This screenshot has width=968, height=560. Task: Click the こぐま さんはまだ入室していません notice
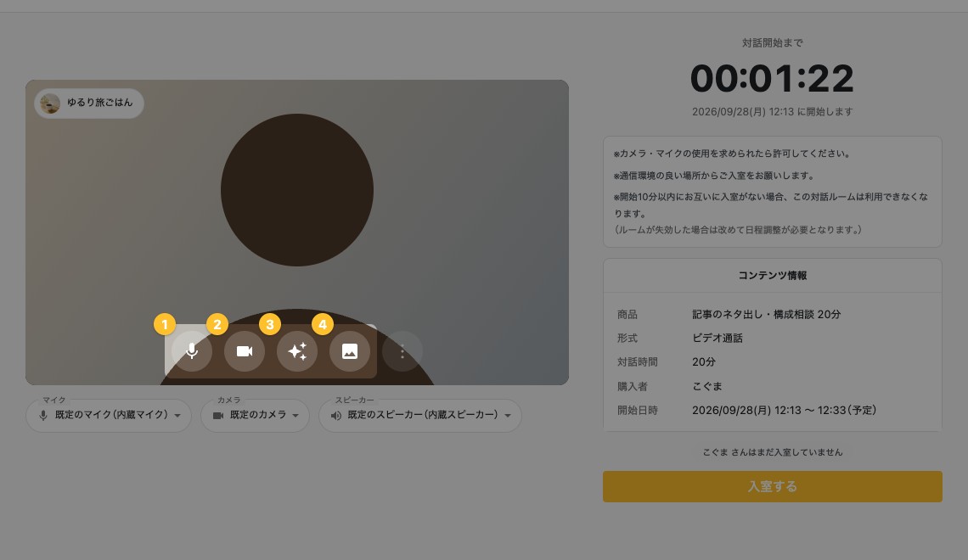(x=773, y=452)
